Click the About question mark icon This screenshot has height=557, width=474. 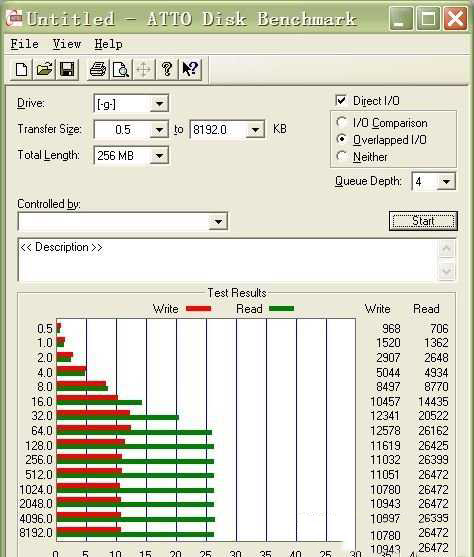[x=166, y=69]
